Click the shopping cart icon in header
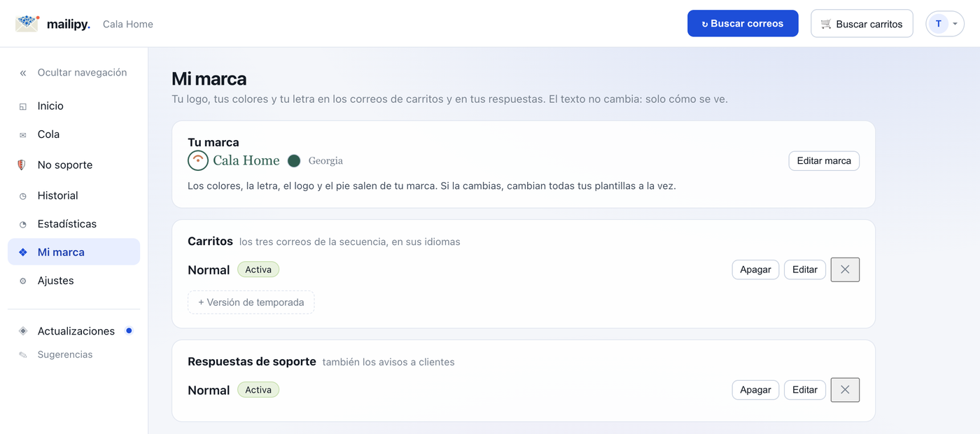980x434 pixels. [x=826, y=24]
